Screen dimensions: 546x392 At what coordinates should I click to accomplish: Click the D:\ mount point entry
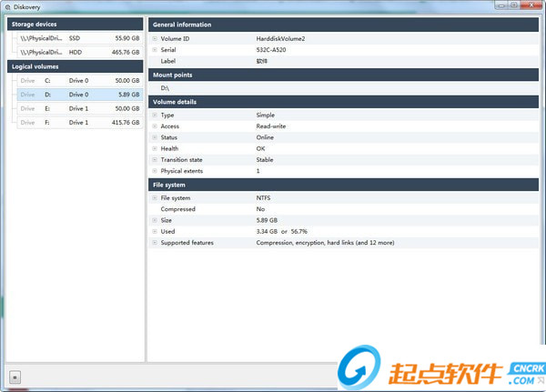click(165, 88)
